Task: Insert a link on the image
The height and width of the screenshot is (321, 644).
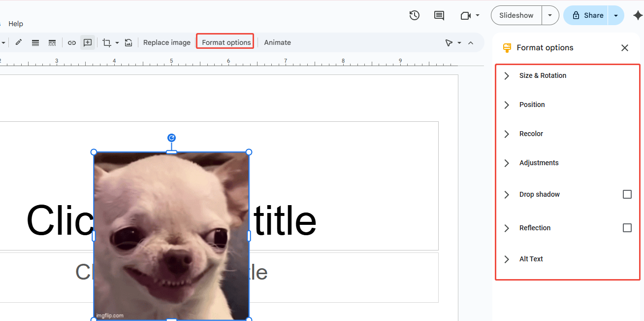Action: click(71, 42)
